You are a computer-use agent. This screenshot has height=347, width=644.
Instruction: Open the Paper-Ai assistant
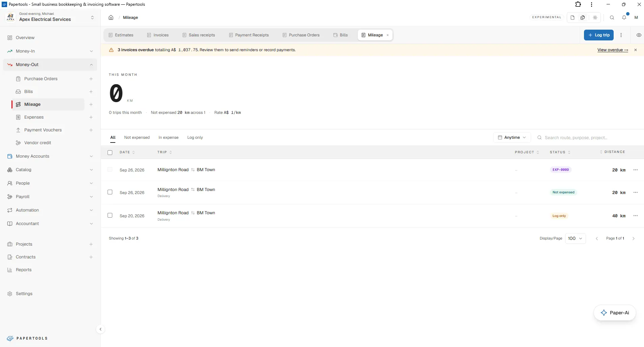[x=615, y=313]
